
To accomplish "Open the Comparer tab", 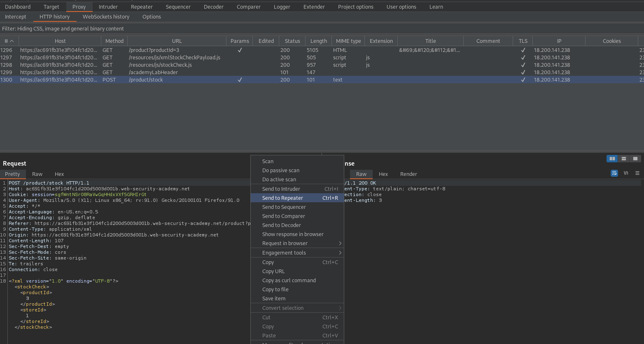I will point(249,7).
